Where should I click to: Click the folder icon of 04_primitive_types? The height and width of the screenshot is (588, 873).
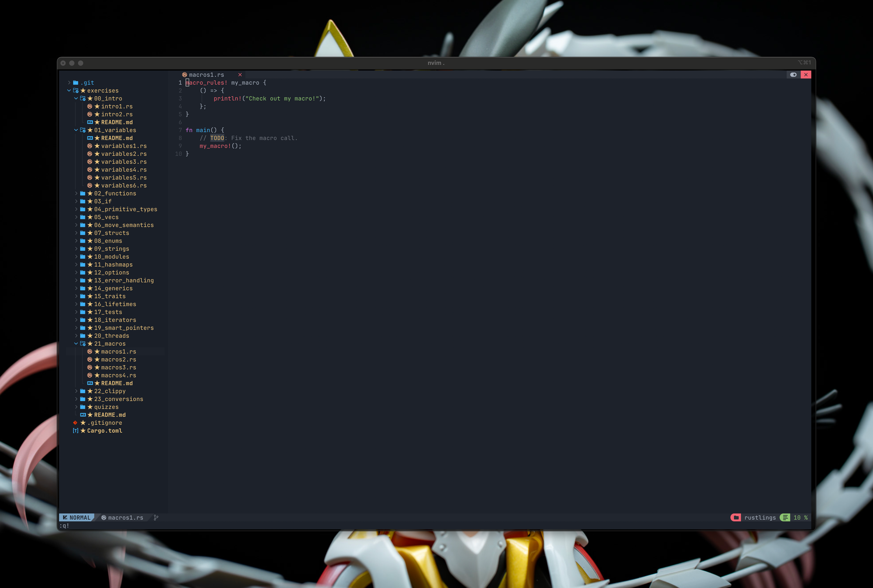pyautogui.click(x=83, y=209)
